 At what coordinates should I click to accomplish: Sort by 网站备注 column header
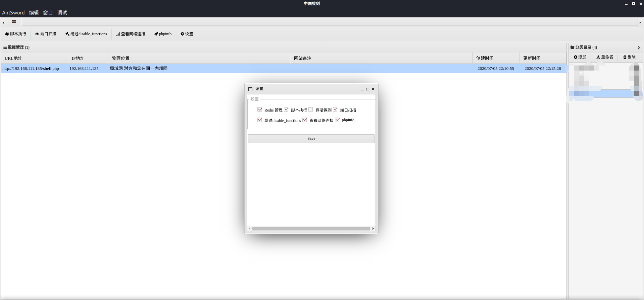click(381, 58)
